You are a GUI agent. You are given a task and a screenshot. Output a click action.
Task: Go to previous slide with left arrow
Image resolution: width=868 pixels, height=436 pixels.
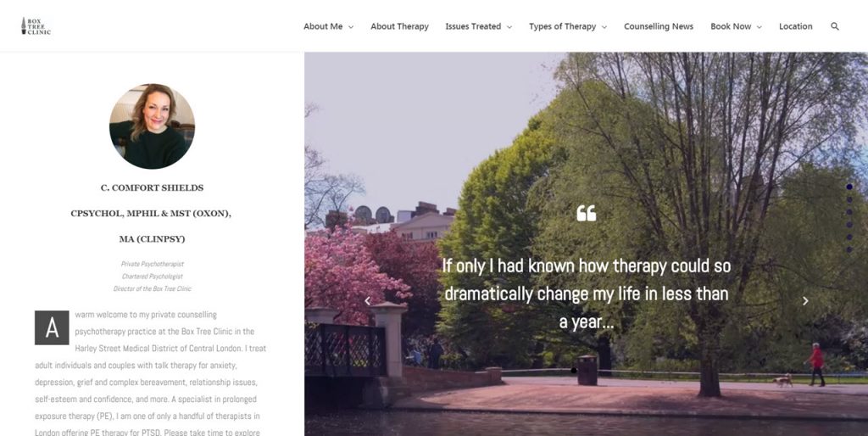coord(368,301)
